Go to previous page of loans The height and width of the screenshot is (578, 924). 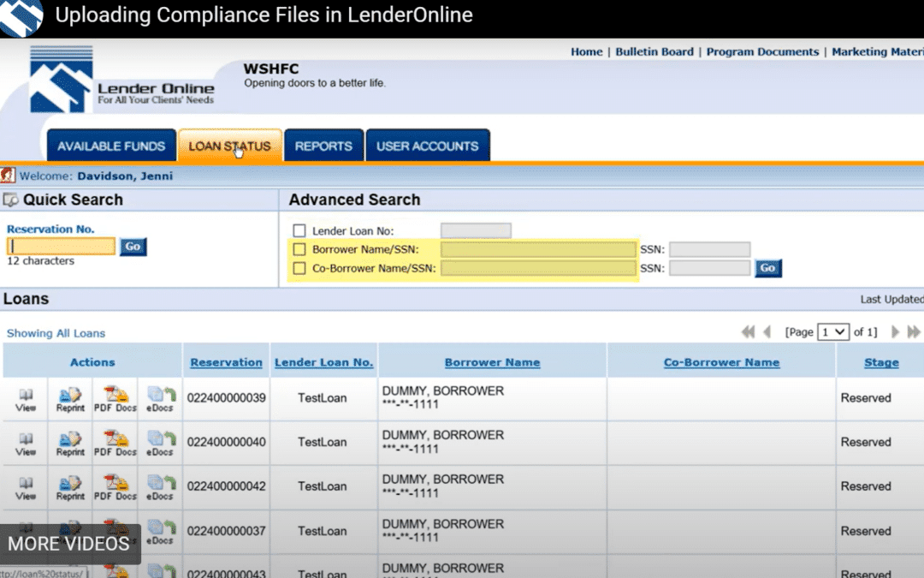(767, 332)
